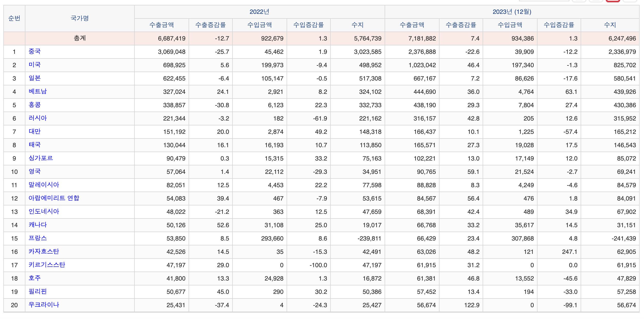Select 중국 2022 export value 3,069,048
Viewport: 644px width, 319px height.
[172, 52]
